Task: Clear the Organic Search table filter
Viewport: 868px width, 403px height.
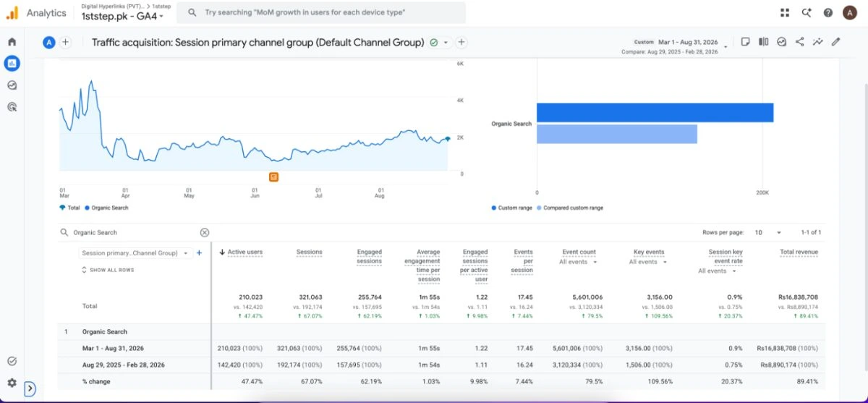Action: 205,232
